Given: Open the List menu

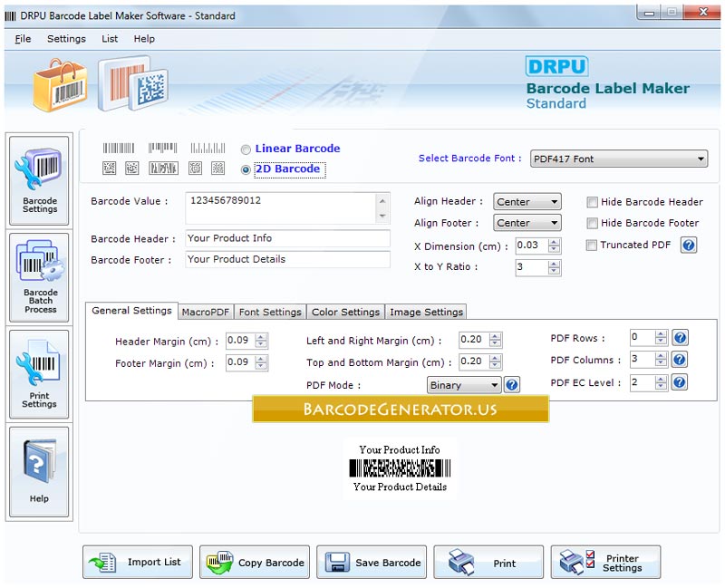Looking at the screenshot, I should (x=110, y=39).
